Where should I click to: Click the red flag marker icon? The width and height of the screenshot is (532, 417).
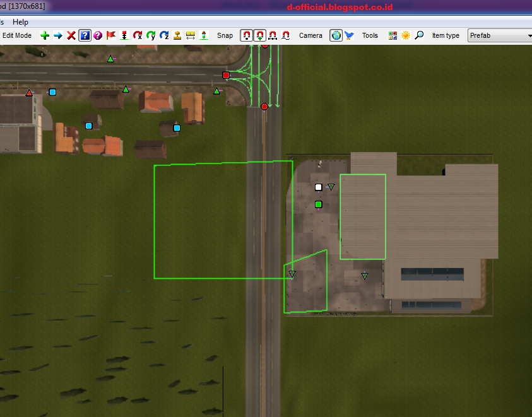(x=110, y=35)
